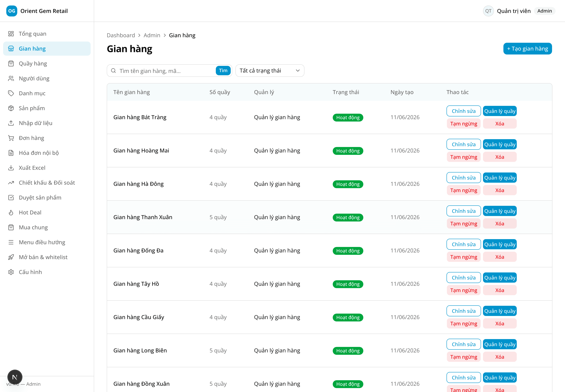Select Hot Deal in the sidebar
The width and height of the screenshot is (565, 392).
coord(47,212)
